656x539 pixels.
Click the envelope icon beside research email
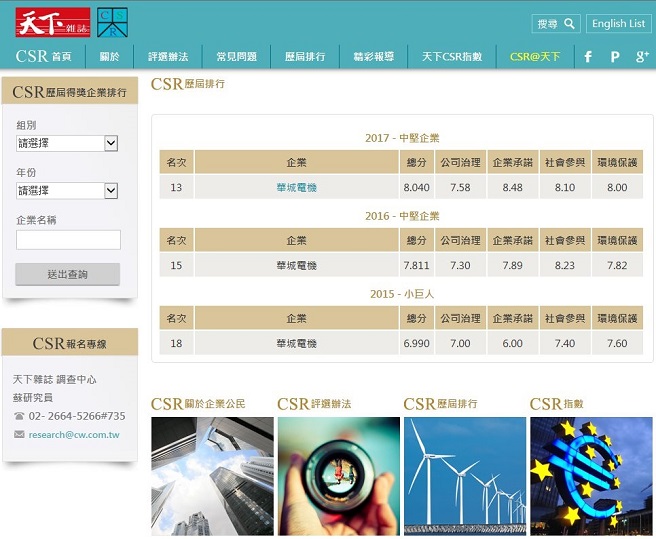tap(19, 434)
